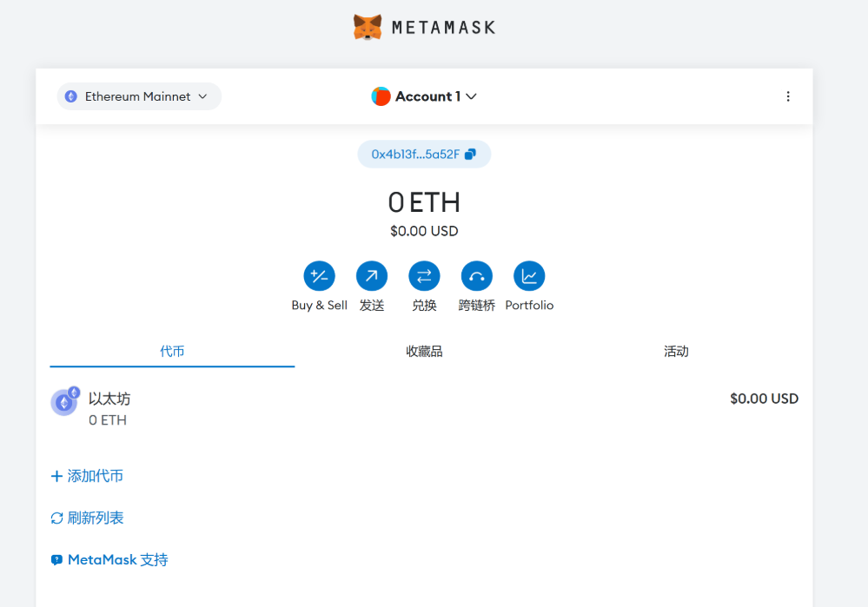This screenshot has height=607, width=868.
Task: Click the 跨链桥 (Bridge) icon
Action: (x=477, y=275)
